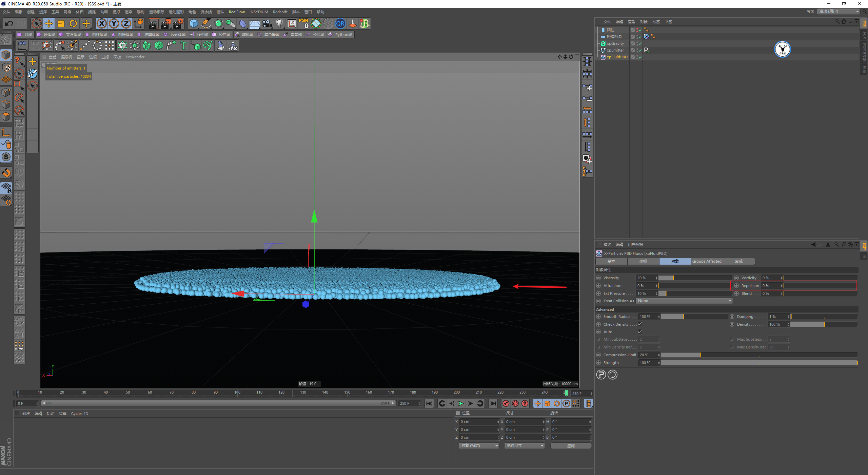Open the 对象 (相对) coordinate dropdown
868x475 pixels.
click(x=479, y=445)
